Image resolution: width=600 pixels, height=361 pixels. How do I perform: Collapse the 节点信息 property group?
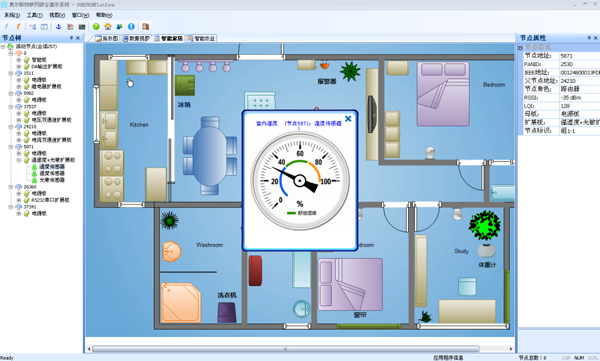(520, 47)
